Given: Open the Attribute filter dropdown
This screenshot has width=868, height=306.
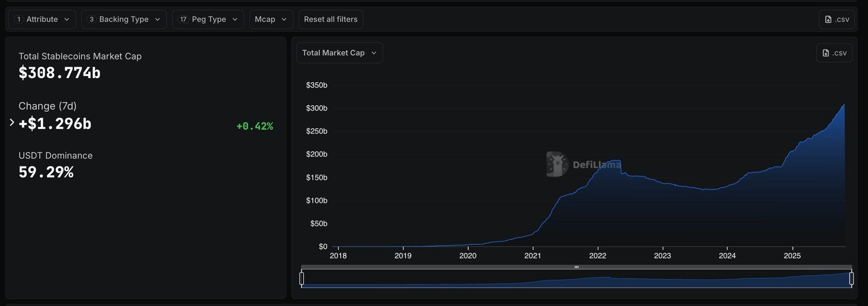Looking at the screenshot, I should [x=42, y=19].
